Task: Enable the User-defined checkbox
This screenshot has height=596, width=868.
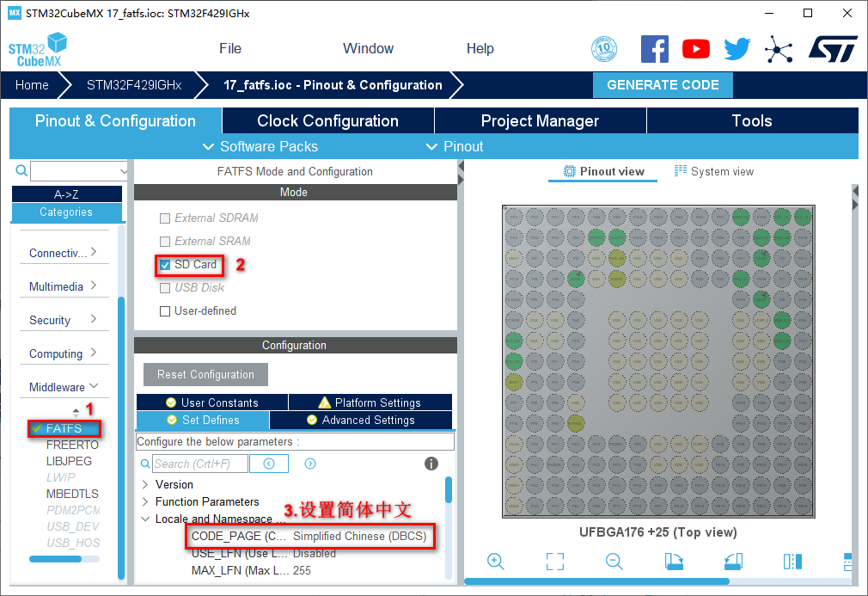Action: click(x=165, y=311)
